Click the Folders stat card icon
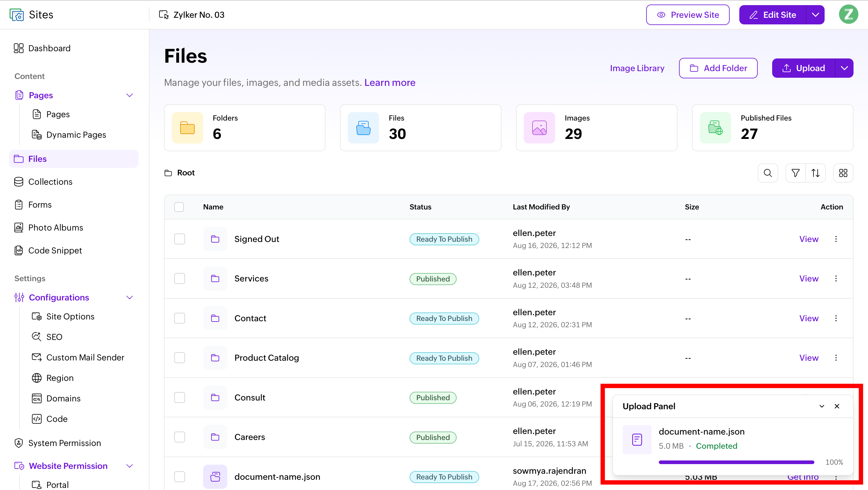The height and width of the screenshot is (490, 868). pyautogui.click(x=187, y=128)
